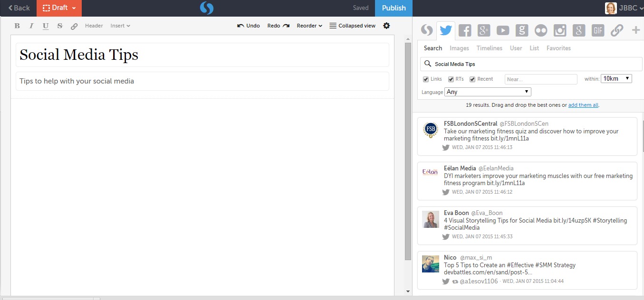This screenshot has width=644, height=300.
Task: Open the GIF source icon
Action: [597, 31]
